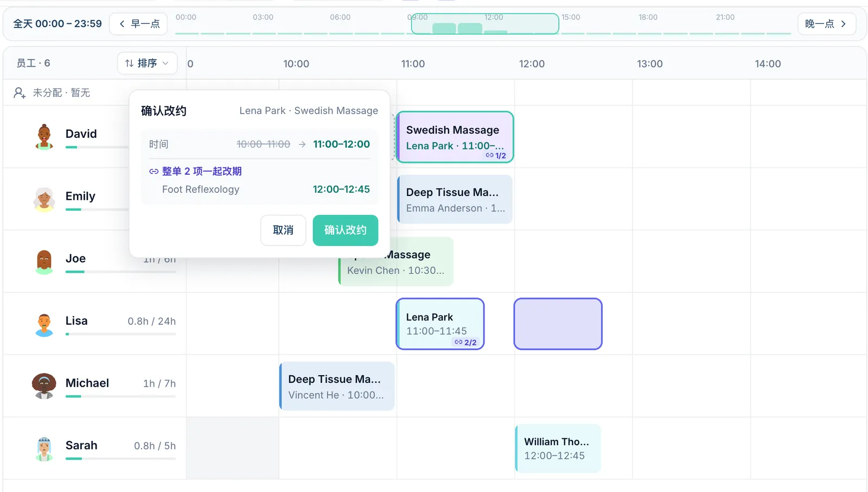The image size is (868, 492).
Task: Click the 确认改约 confirm button
Action: (345, 230)
